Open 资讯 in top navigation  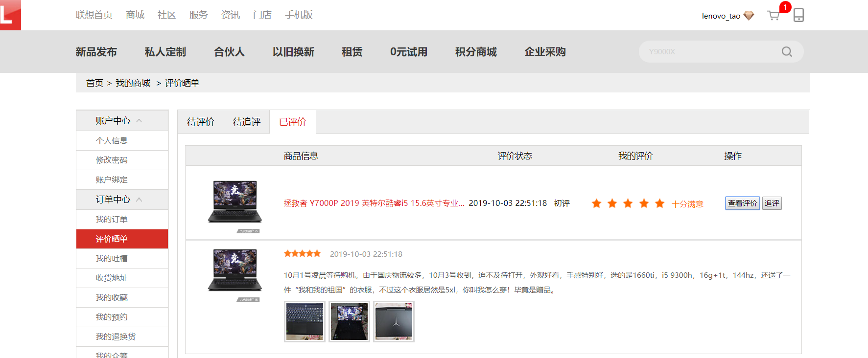pos(230,15)
